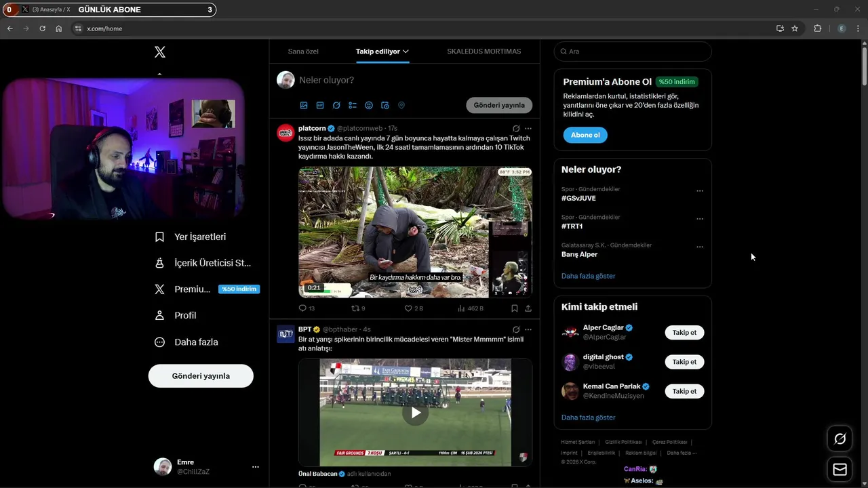
Task: Click Grok icon on platcorn post
Action: 516,128
